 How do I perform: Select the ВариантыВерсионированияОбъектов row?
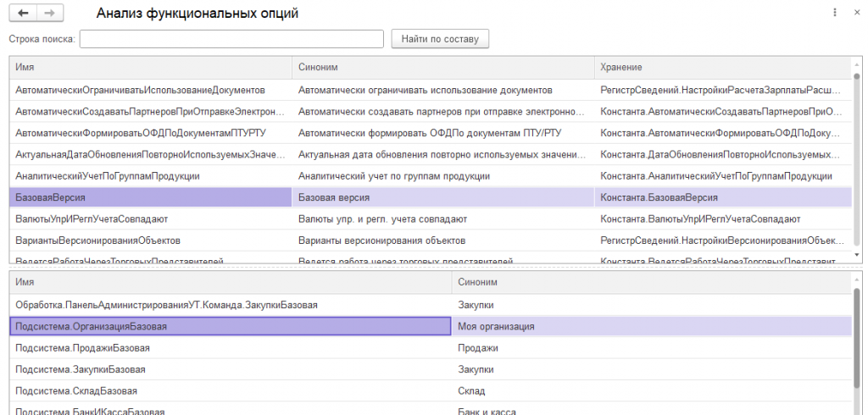150,241
